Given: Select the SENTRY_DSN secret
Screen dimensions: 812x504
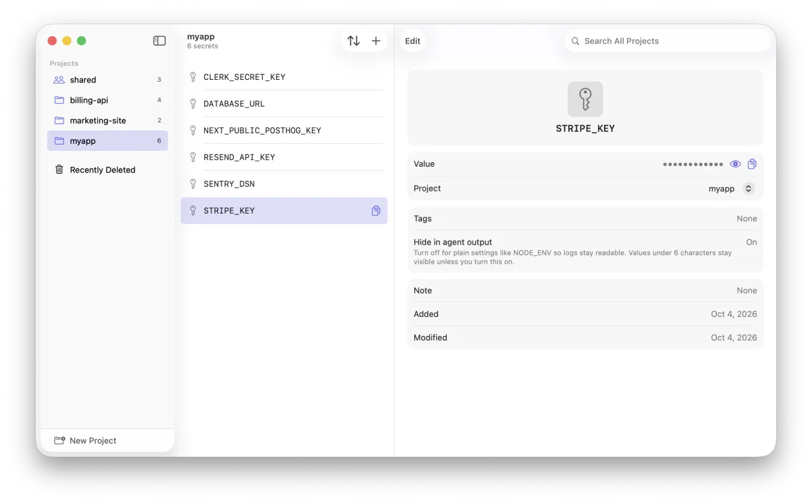Looking at the screenshot, I should pyautogui.click(x=284, y=183).
